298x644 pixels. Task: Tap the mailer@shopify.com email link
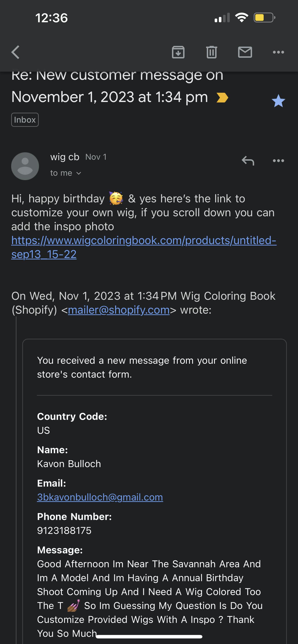tap(119, 310)
